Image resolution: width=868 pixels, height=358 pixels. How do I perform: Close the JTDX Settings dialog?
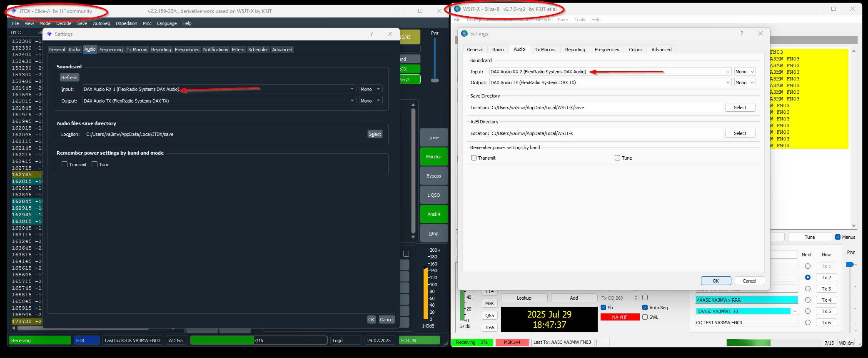[x=390, y=34]
